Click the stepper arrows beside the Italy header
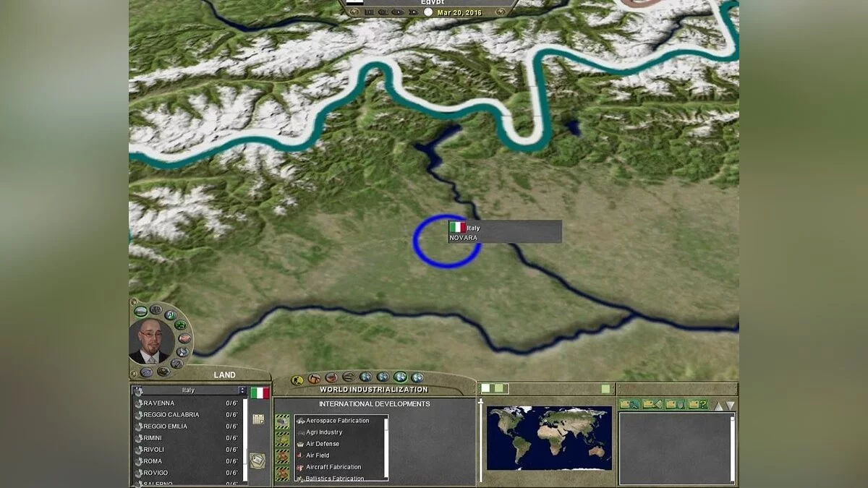This screenshot has height=488, width=868. [242, 390]
